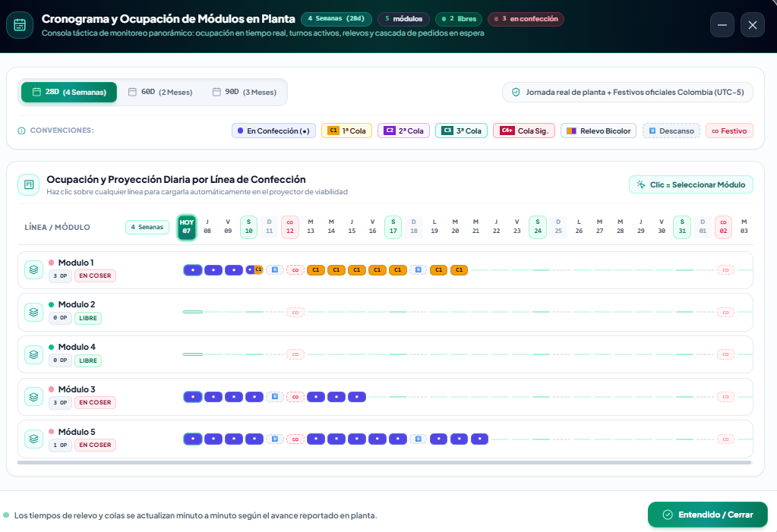
Task: Click the Descanso legend chip
Action: (671, 131)
